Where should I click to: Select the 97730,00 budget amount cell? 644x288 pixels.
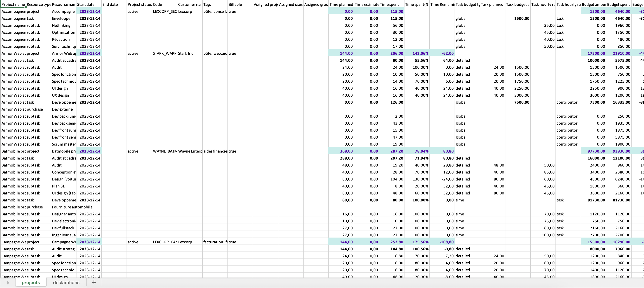tap(594, 151)
